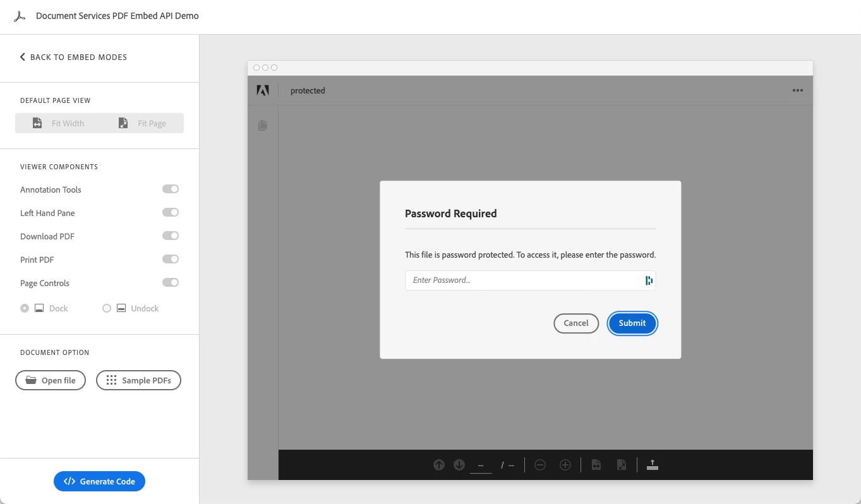Click the Adobe Acrobat logo in the header
Viewport: 861px width, 504px height.
tap(20, 16)
